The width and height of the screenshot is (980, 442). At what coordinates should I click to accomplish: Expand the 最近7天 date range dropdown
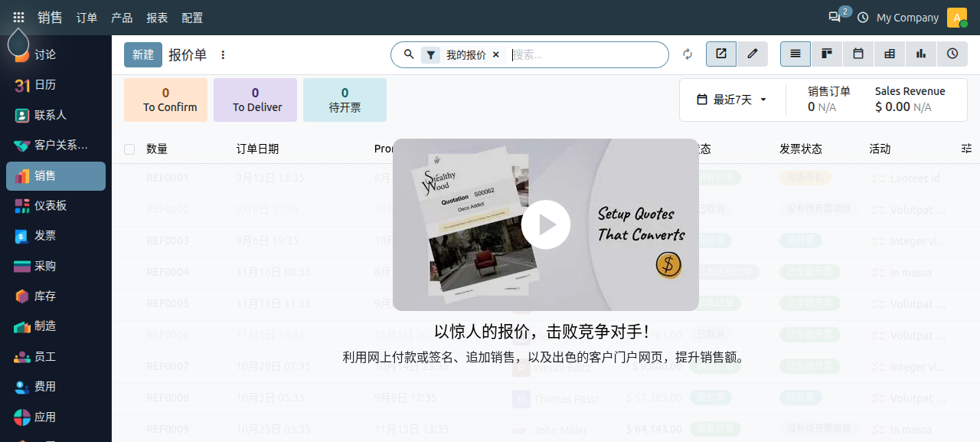[x=732, y=100]
